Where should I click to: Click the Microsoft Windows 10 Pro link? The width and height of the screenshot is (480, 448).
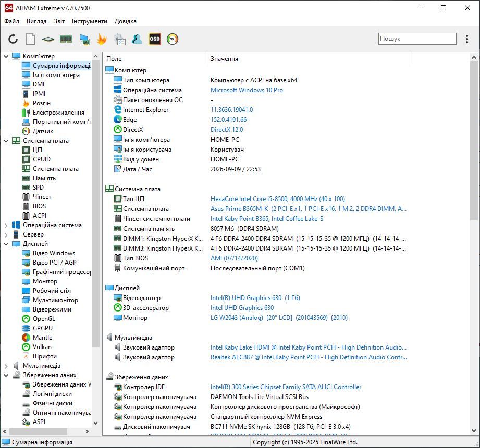click(247, 90)
